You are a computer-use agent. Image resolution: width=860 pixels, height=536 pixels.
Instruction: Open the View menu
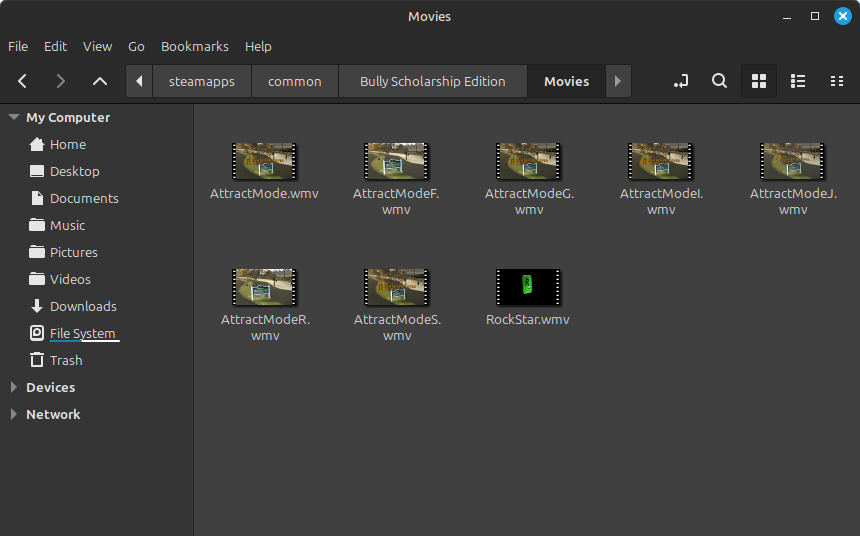point(98,47)
